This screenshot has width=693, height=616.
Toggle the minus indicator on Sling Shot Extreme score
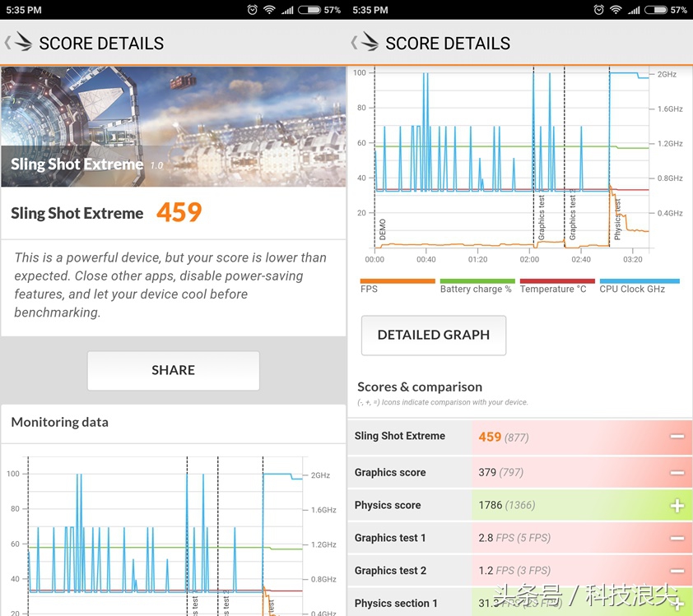677,437
